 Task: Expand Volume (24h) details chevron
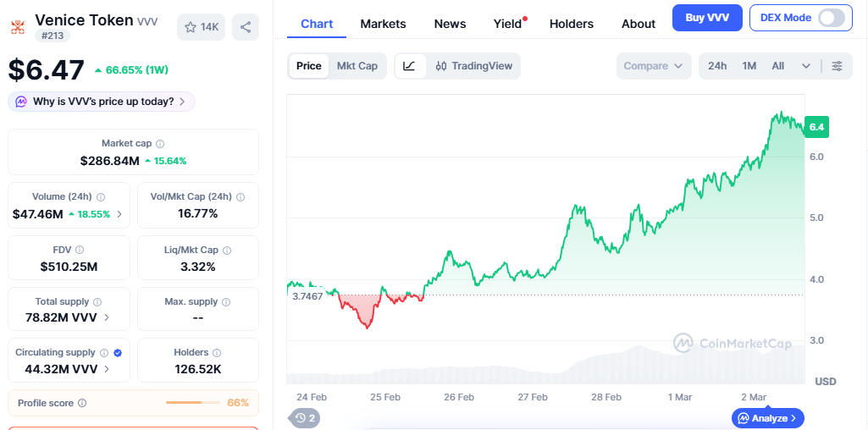(x=119, y=214)
